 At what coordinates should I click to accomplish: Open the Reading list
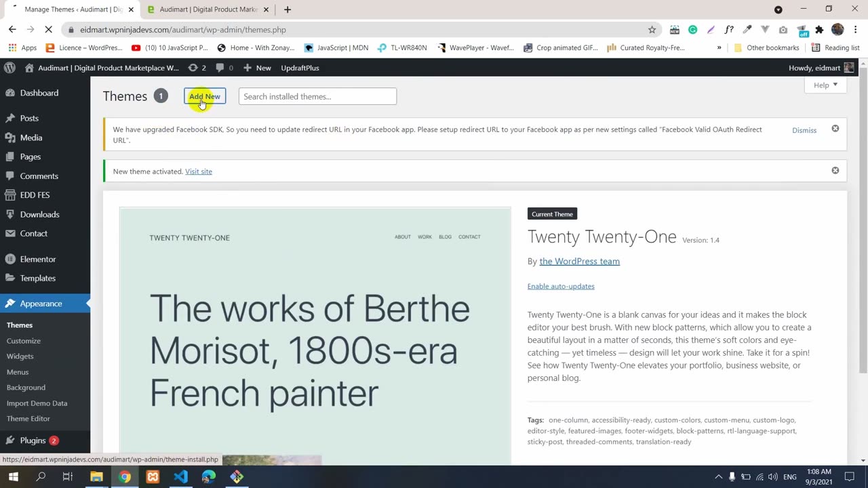coord(835,48)
